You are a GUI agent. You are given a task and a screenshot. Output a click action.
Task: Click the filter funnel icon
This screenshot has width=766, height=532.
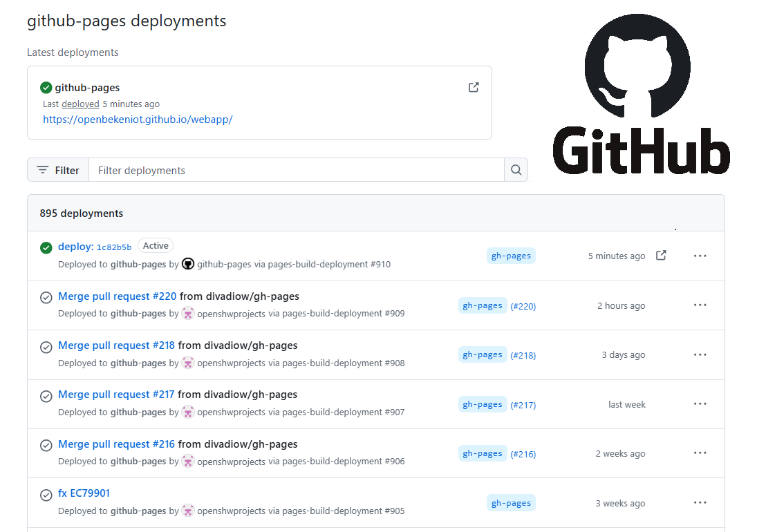(x=43, y=169)
